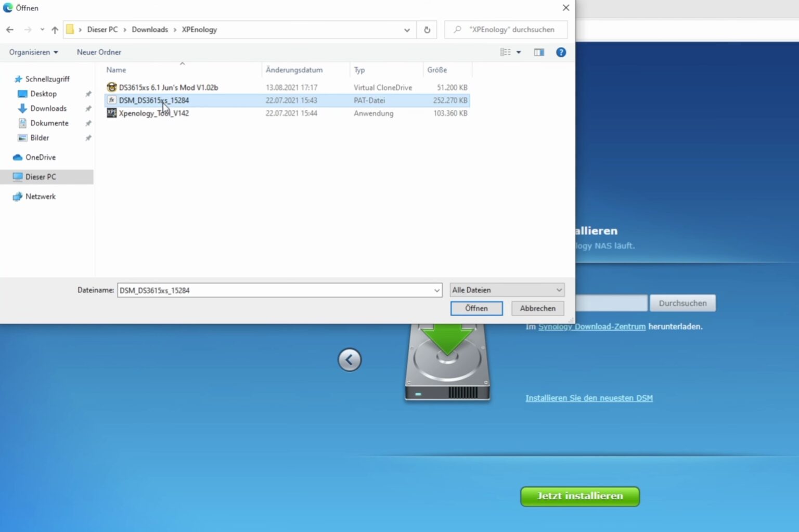Click the Öffnen button
799x532 pixels.
coord(476,308)
